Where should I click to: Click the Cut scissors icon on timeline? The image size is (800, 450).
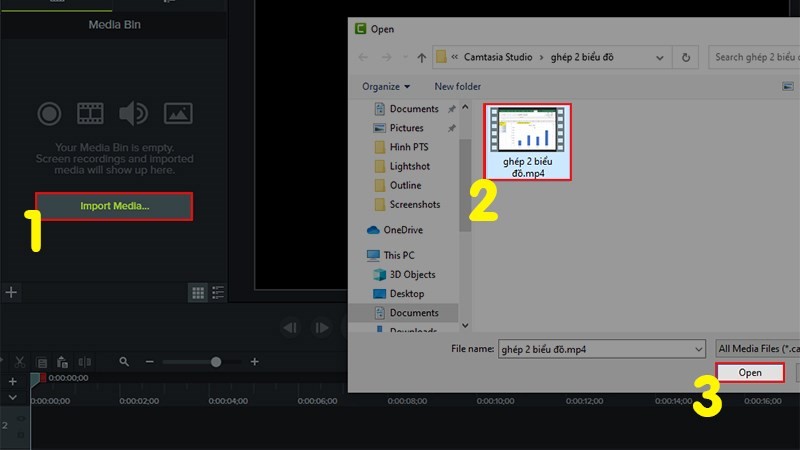(18, 362)
